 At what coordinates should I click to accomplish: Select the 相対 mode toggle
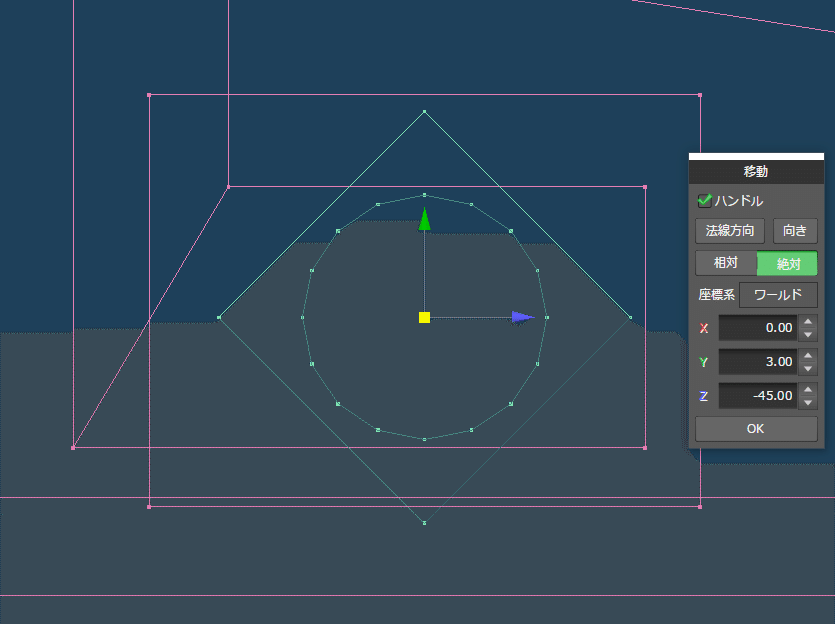[x=726, y=263]
